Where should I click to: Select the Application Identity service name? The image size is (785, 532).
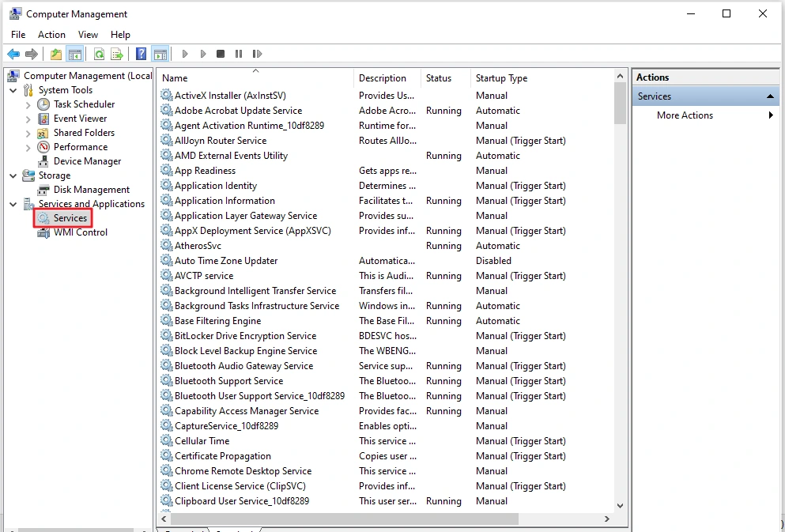click(x=216, y=186)
